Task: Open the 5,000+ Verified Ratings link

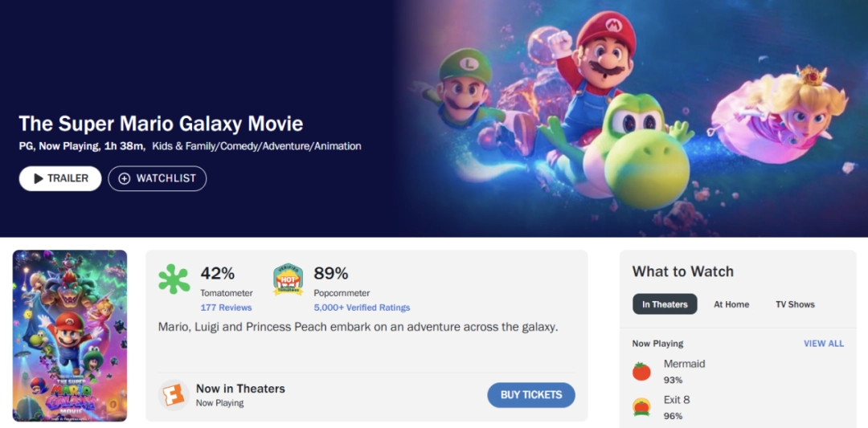Action: (x=362, y=308)
